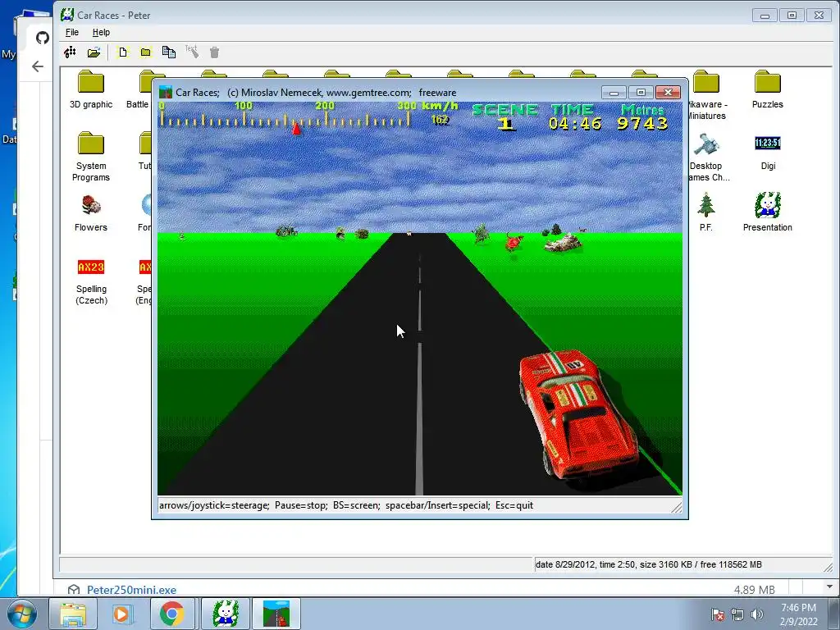Click the back arrow in the background browser
The image size is (840, 630).
tap(38, 66)
